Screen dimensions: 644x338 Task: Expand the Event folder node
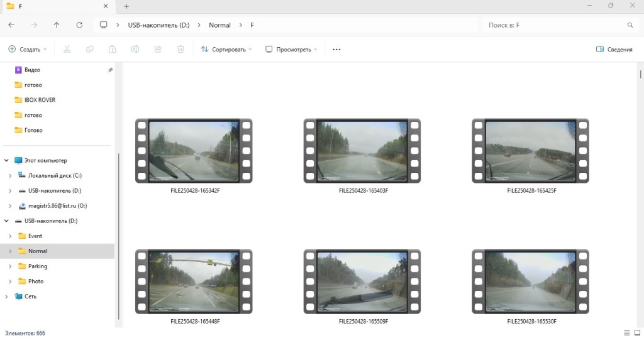[10, 236]
